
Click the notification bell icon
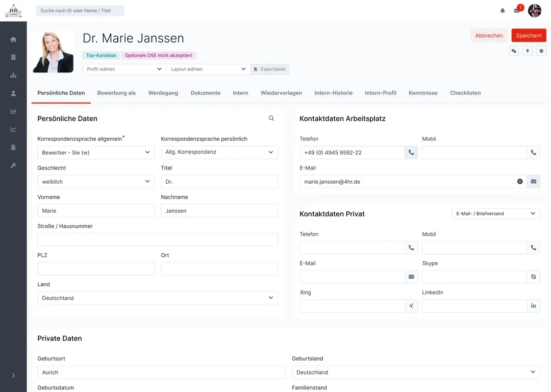coord(503,11)
